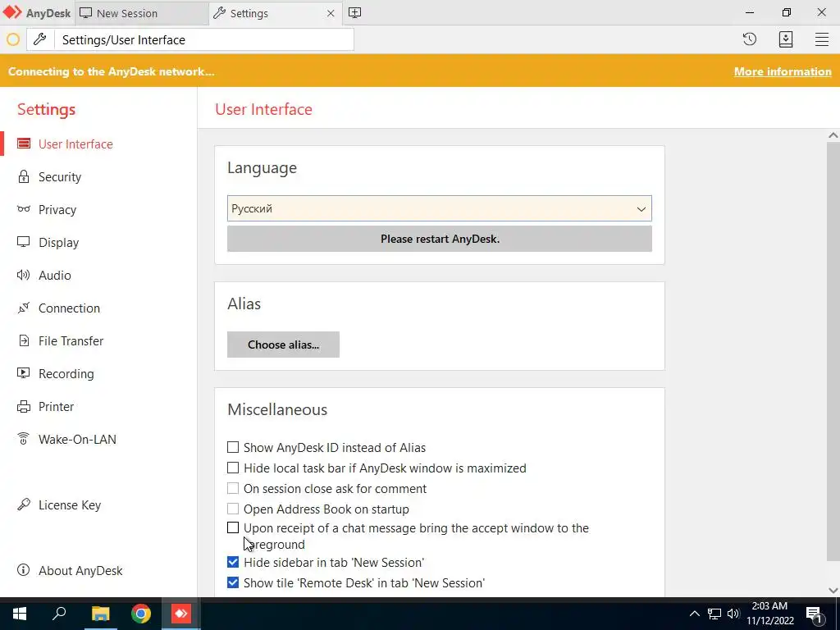
Task: Click the settings page scroll down arrow
Action: pos(833,591)
